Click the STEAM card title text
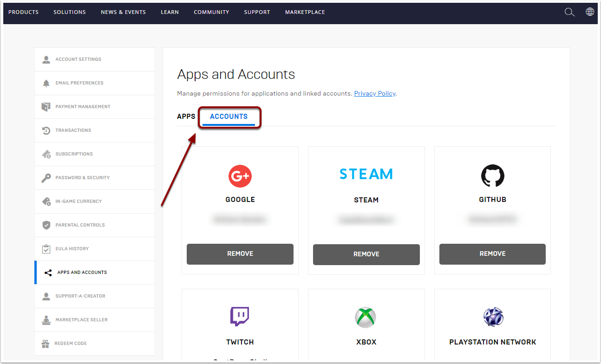The width and height of the screenshot is (601, 364). pyautogui.click(x=366, y=200)
